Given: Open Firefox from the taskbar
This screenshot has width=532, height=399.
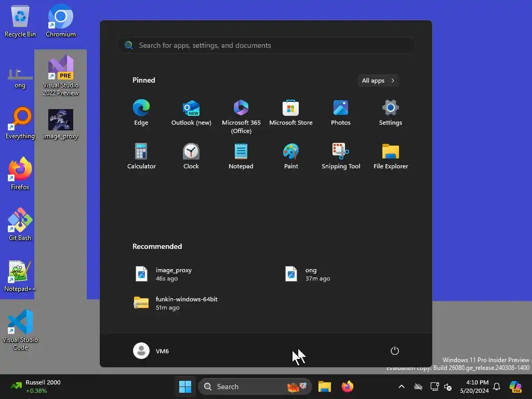Looking at the screenshot, I should coord(348,387).
